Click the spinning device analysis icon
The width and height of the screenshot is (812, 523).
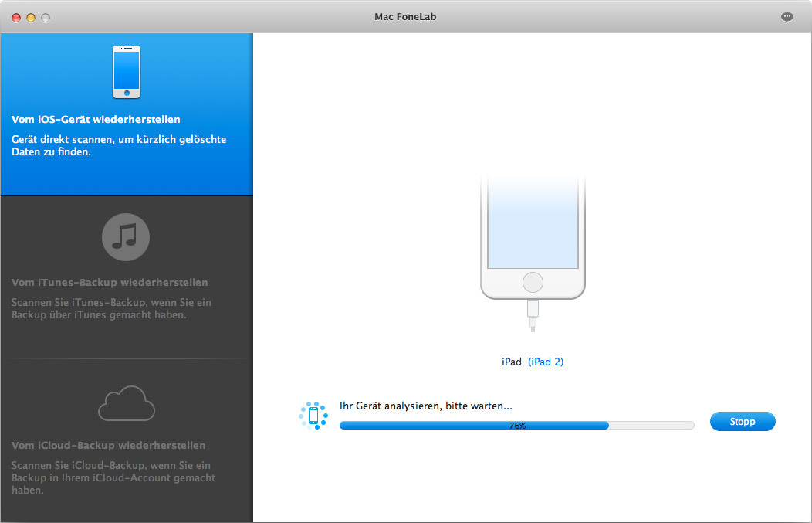tap(313, 416)
